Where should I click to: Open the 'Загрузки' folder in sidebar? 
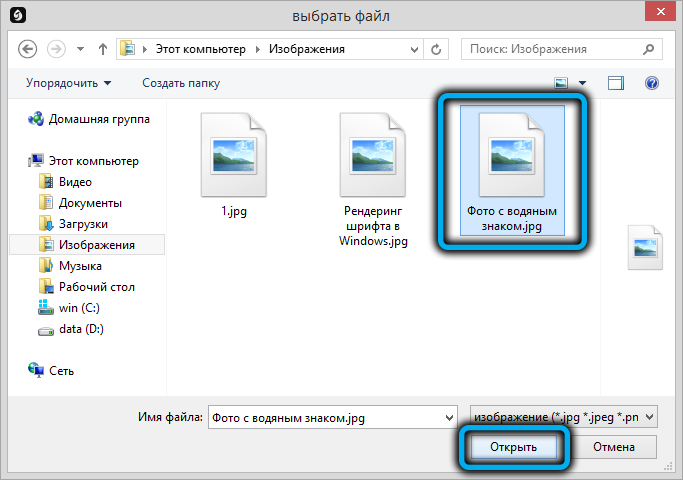(x=83, y=223)
